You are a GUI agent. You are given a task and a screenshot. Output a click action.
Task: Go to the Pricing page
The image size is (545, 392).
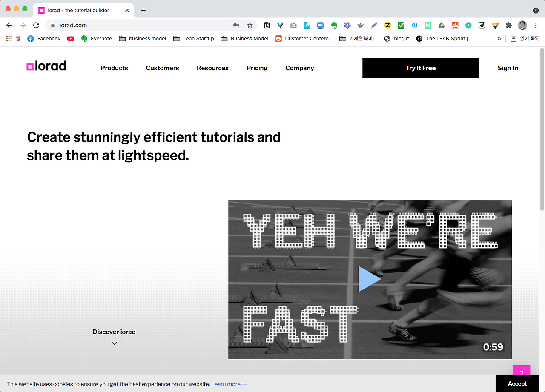coord(257,68)
